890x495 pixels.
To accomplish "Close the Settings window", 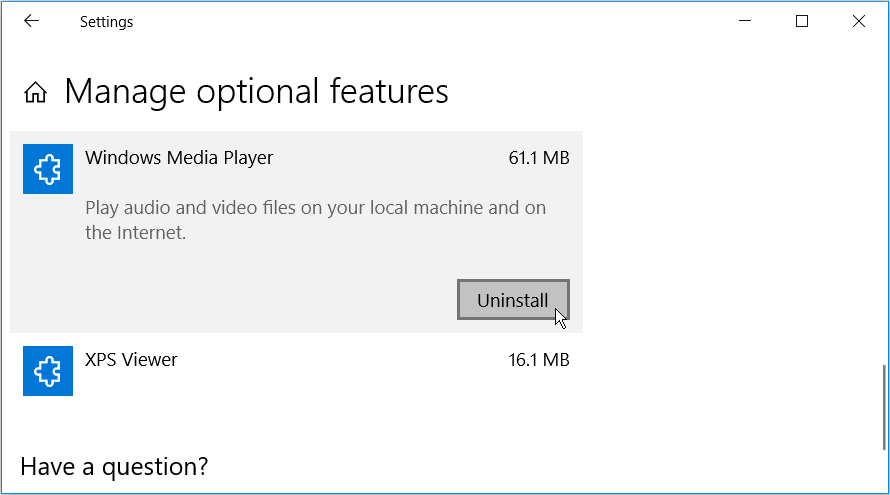I will (x=858, y=21).
